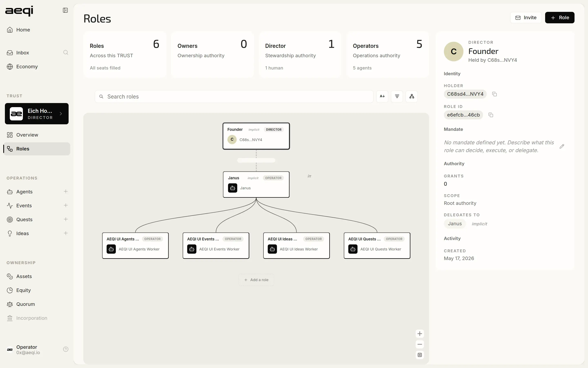Click the Janus delegate chip
The width and height of the screenshot is (588, 368).
coord(455,224)
